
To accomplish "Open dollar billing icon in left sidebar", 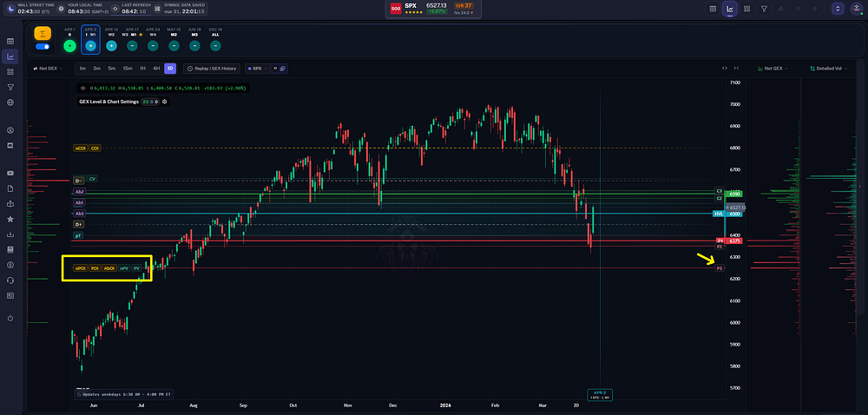I will pos(10,265).
